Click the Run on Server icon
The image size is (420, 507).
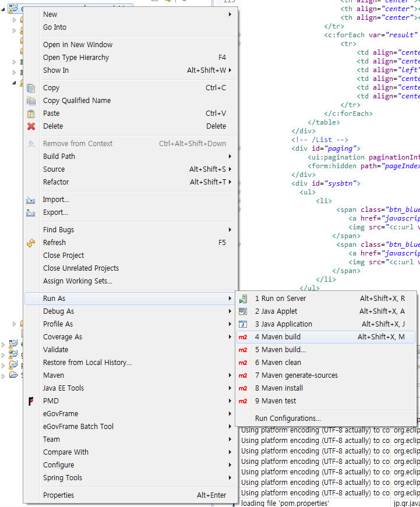point(243,299)
